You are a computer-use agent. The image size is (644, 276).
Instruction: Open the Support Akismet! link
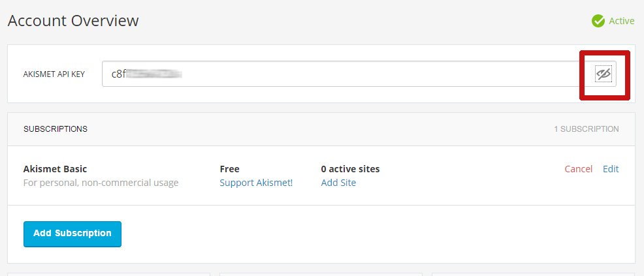[x=256, y=183]
